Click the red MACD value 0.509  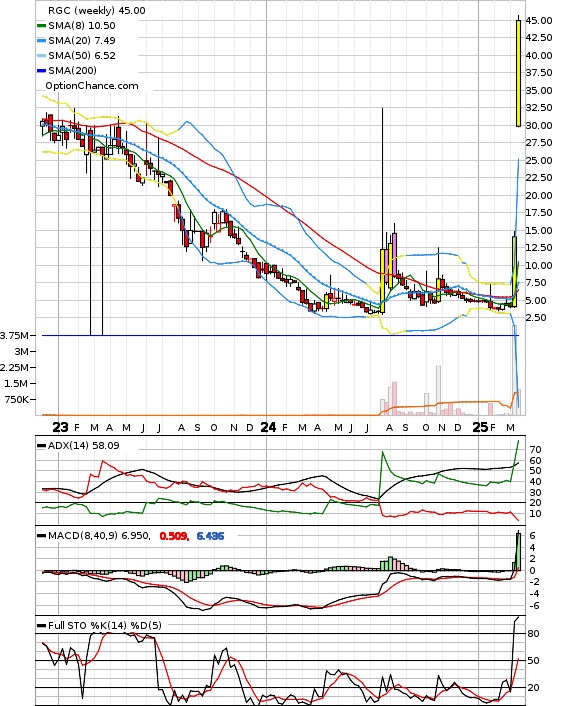coord(174,536)
